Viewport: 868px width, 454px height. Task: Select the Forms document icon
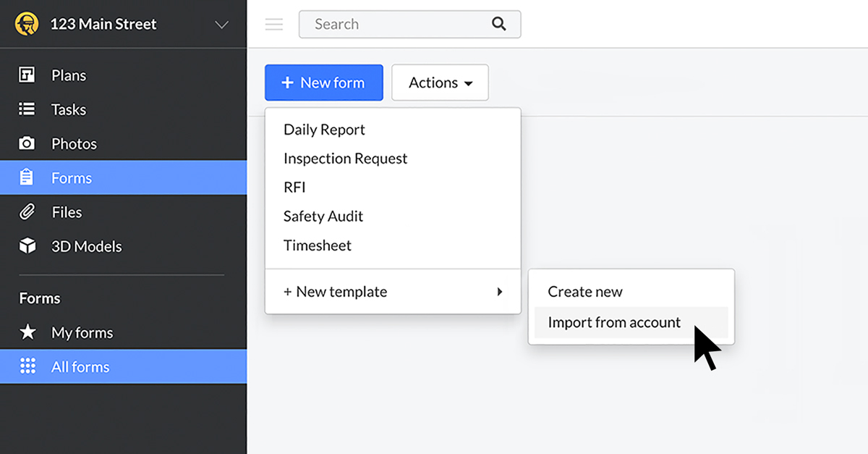pyautogui.click(x=27, y=177)
